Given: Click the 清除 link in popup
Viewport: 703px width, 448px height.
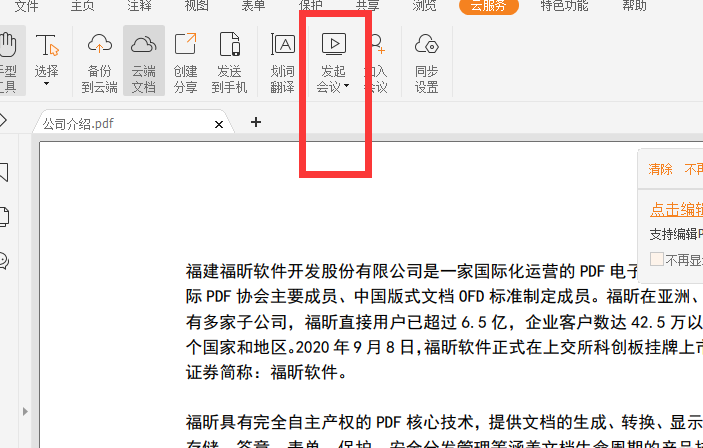Looking at the screenshot, I should pyautogui.click(x=660, y=170).
